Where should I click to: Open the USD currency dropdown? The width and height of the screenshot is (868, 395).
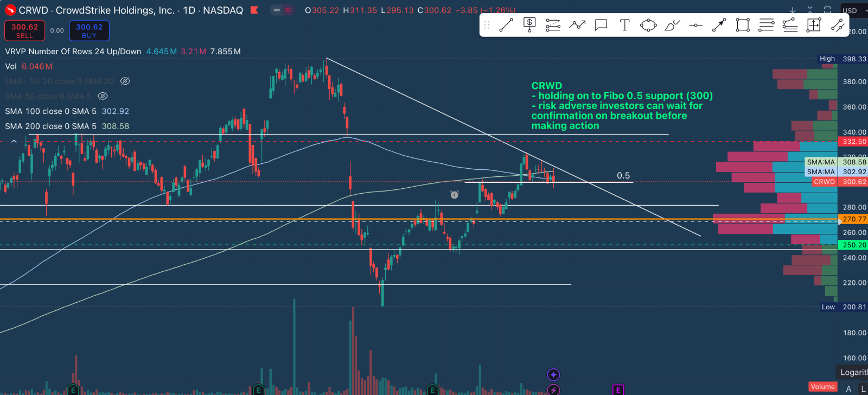[x=854, y=10]
